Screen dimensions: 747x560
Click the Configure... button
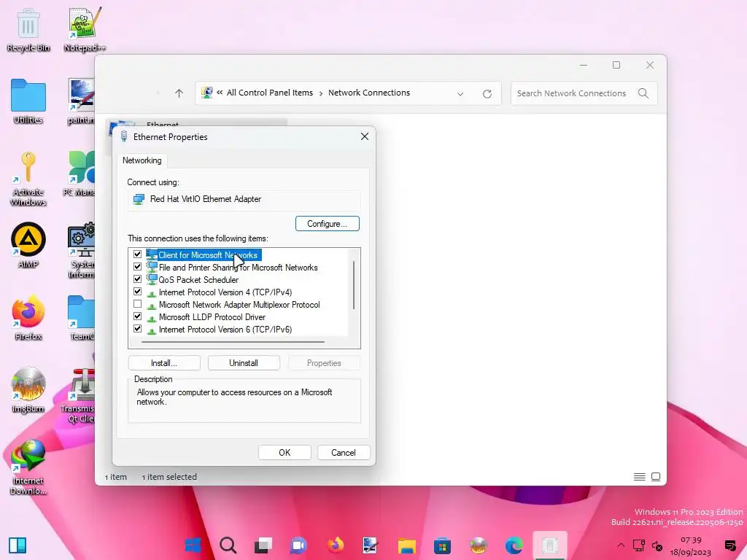click(x=328, y=224)
